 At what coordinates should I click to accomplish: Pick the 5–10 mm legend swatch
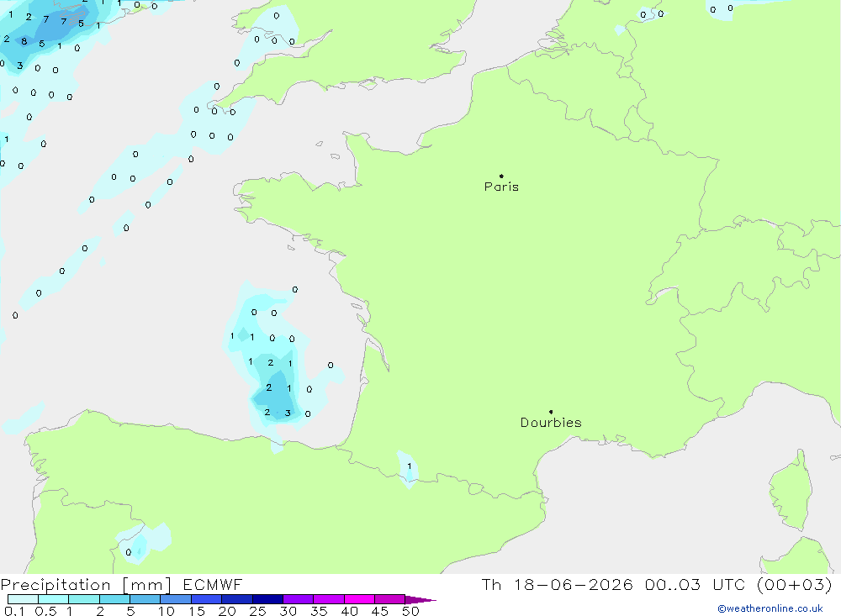145,599
